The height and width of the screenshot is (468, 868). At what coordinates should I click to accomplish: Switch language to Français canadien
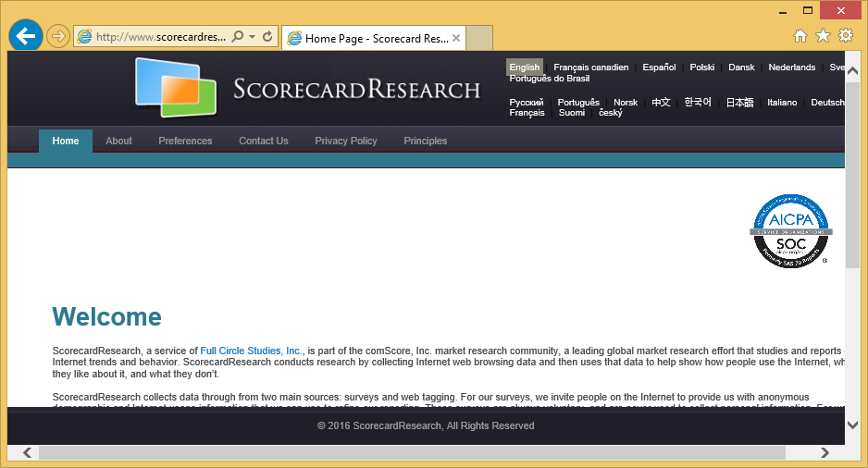590,67
